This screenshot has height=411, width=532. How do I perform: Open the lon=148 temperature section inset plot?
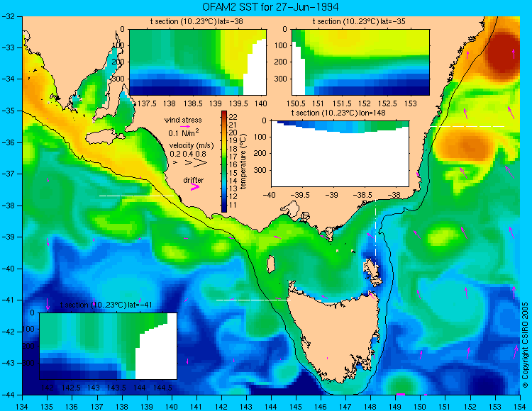pyautogui.click(x=340, y=154)
